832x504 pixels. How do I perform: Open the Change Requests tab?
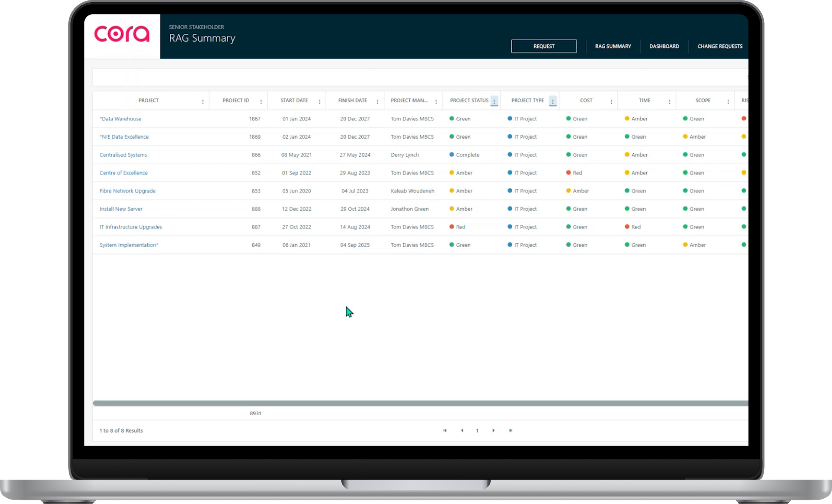(720, 46)
